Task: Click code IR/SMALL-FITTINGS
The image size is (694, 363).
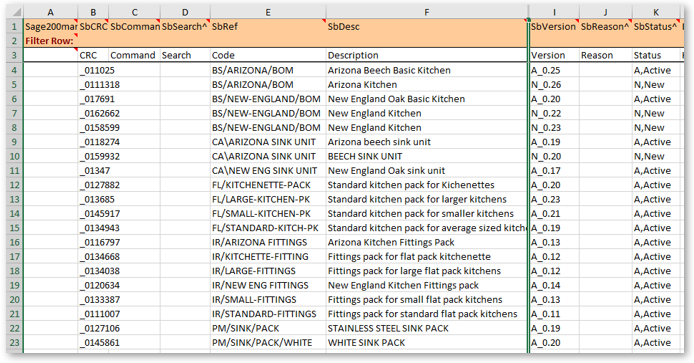Action: tap(268, 300)
